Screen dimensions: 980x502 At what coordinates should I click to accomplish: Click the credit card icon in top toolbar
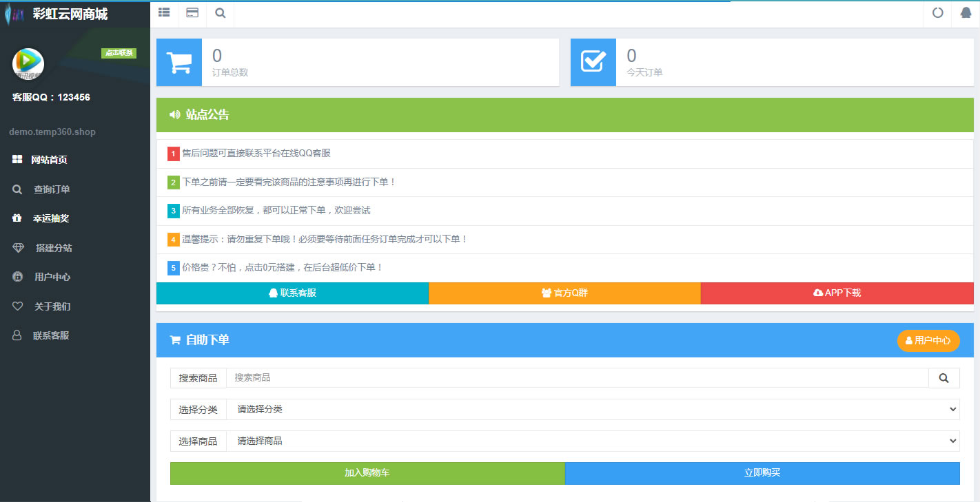(x=192, y=12)
